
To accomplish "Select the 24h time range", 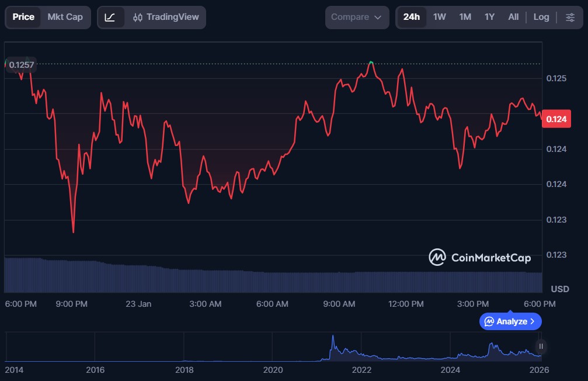I will point(411,17).
